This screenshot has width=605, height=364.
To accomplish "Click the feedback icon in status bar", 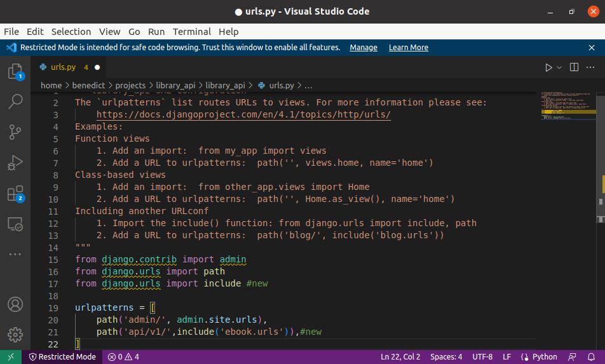I will 572,357.
